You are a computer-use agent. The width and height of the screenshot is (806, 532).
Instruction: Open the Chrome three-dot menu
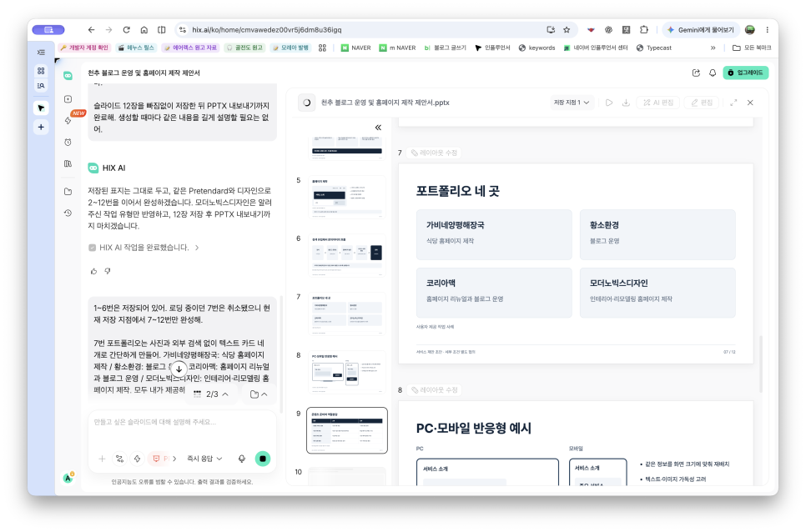point(767,30)
